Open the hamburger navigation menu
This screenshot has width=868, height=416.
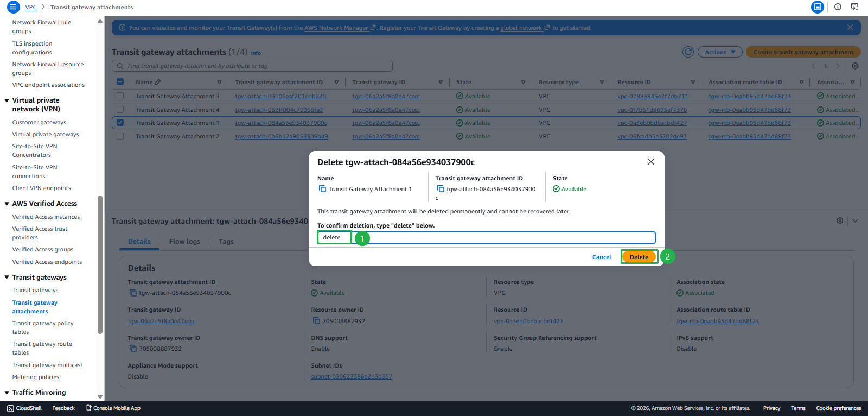click(13, 7)
